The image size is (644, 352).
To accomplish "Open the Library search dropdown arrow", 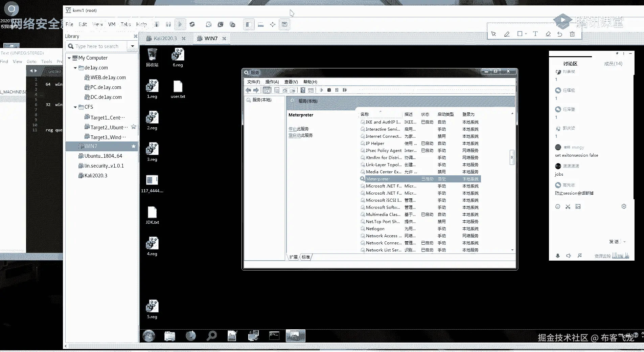I will 133,46.
